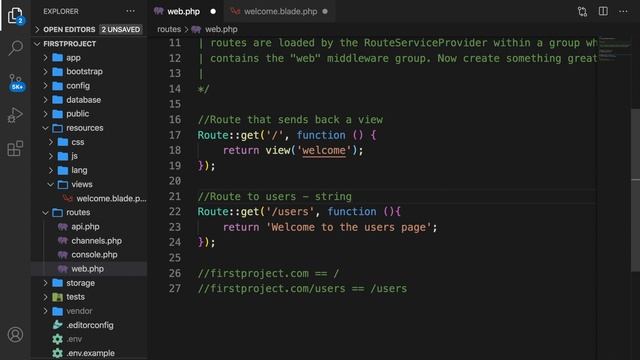Switch to the web.php editor tab

185,11
